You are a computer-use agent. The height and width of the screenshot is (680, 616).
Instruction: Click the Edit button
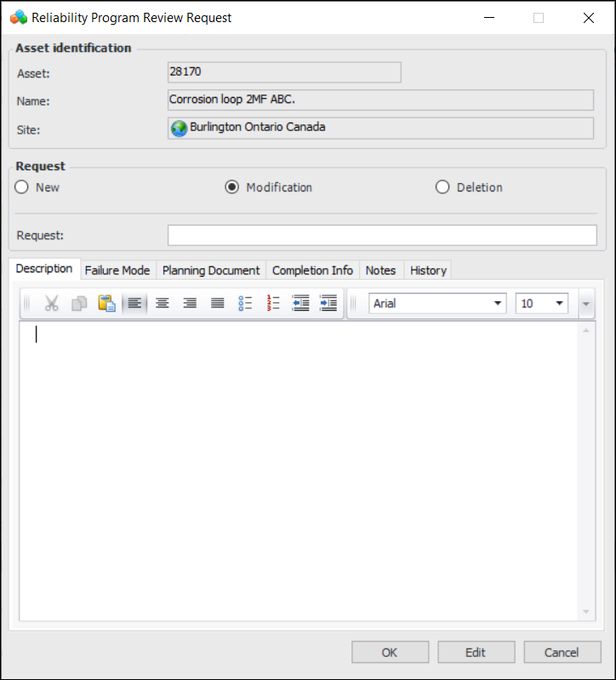[x=476, y=652]
